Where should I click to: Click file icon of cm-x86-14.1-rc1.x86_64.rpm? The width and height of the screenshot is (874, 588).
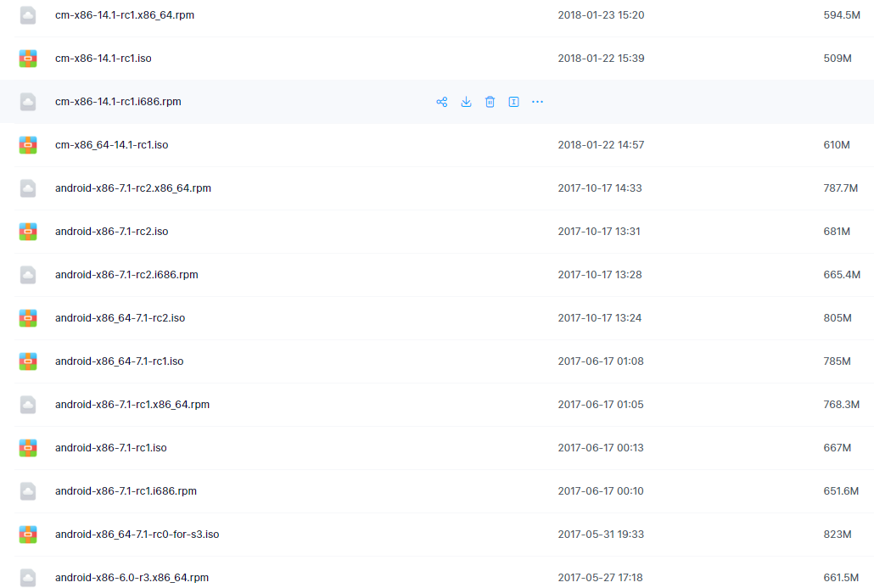[x=28, y=15]
